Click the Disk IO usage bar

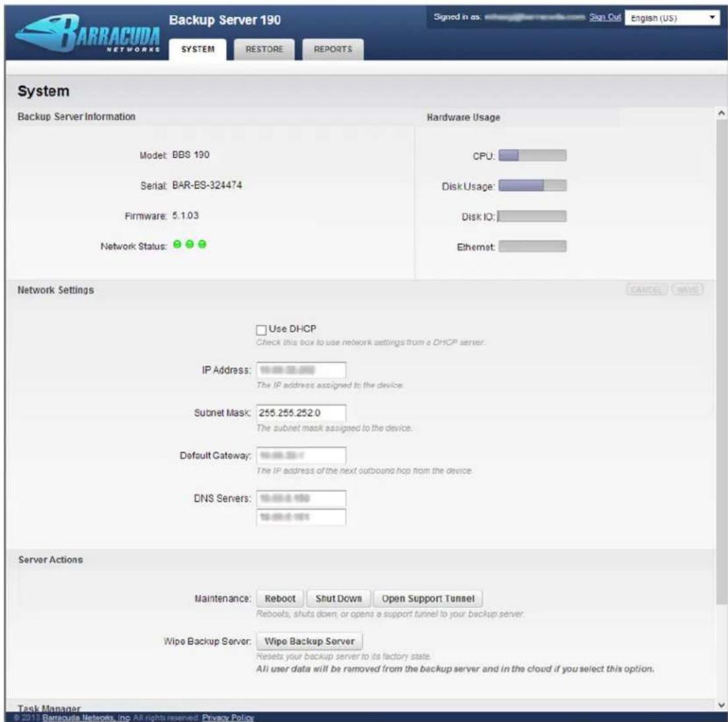point(532,216)
